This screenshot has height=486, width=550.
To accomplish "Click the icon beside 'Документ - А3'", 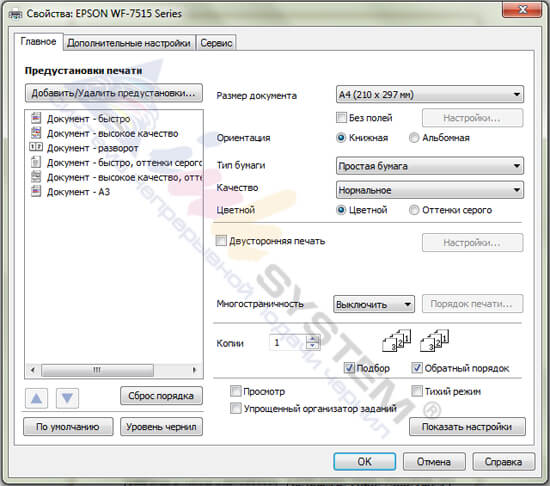I will coord(36,191).
